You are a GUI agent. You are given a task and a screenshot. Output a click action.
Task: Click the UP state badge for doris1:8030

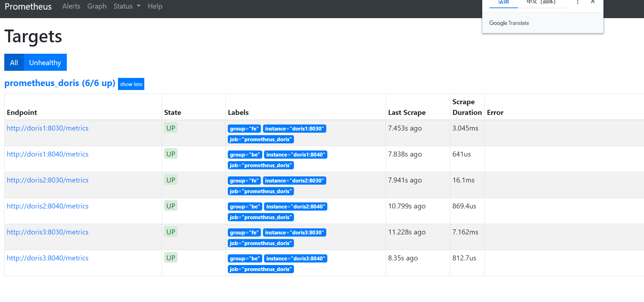click(171, 128)
